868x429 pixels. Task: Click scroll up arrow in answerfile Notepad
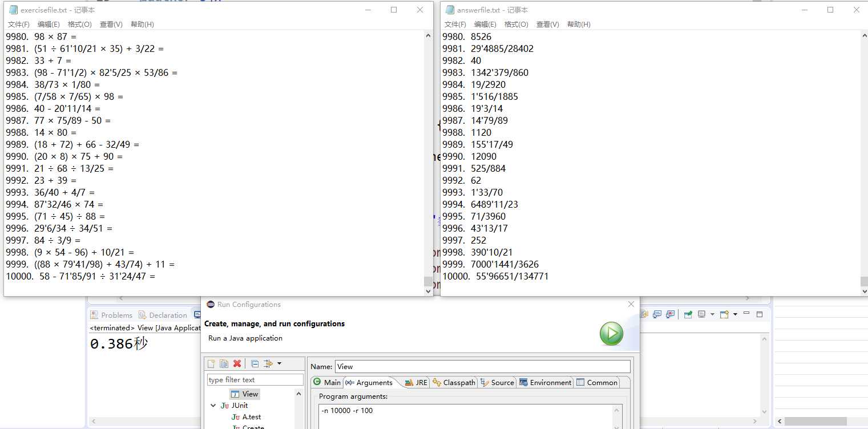[x=865, y=35]
